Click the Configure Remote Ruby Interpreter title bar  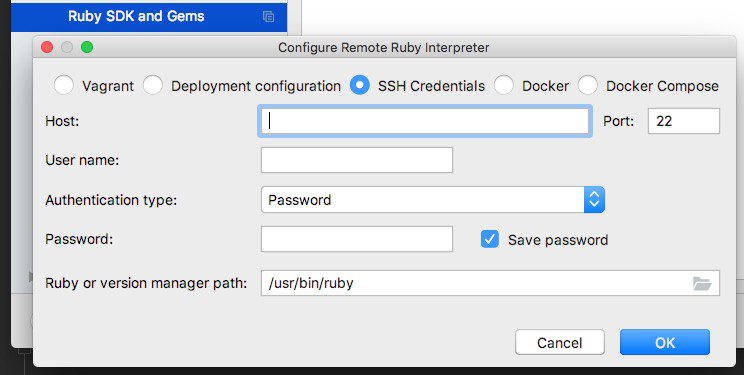pyautogui.click(x=384, y=47)
